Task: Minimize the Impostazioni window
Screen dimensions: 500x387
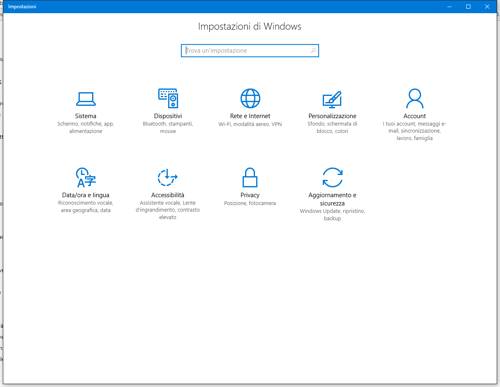Action: coord(449,6)
